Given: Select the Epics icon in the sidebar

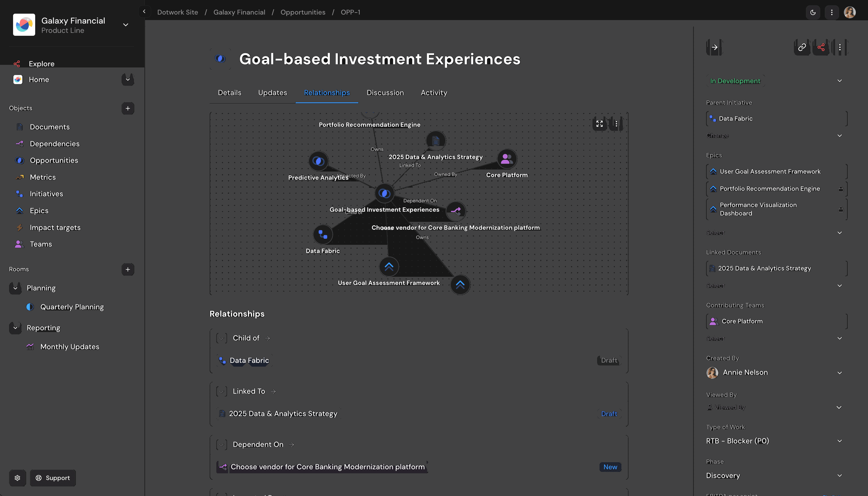Looking at the screenshot, I should (x=19, y=210).
